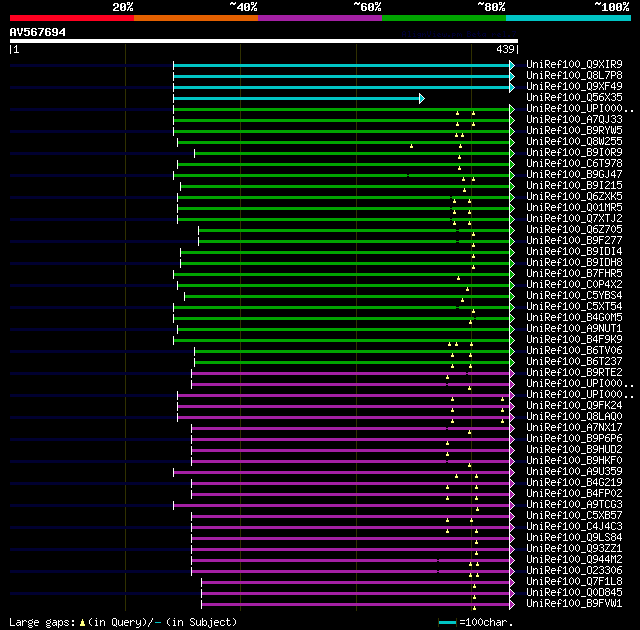The width and height of the screenshot is (640, 630).
Task: Open hit UniRef100_Q9XF49
Action: 574,86
